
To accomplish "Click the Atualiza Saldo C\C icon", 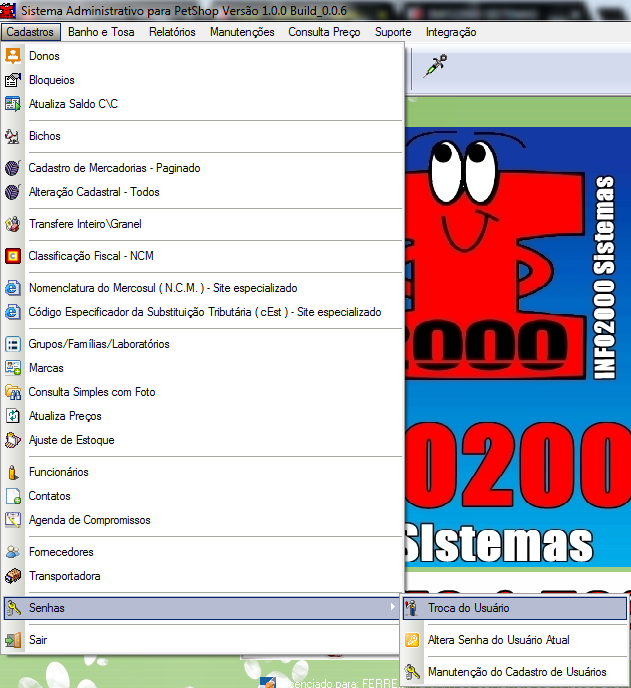I will pos(13,104).
